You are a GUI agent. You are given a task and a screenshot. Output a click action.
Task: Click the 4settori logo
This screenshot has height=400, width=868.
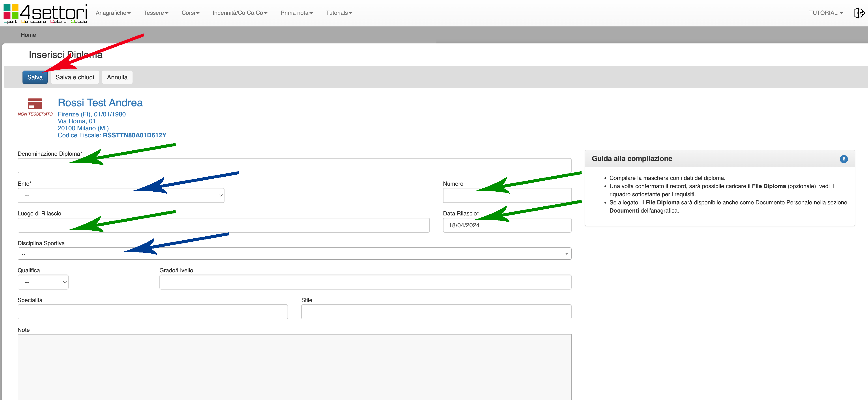[x=45, y=13]
